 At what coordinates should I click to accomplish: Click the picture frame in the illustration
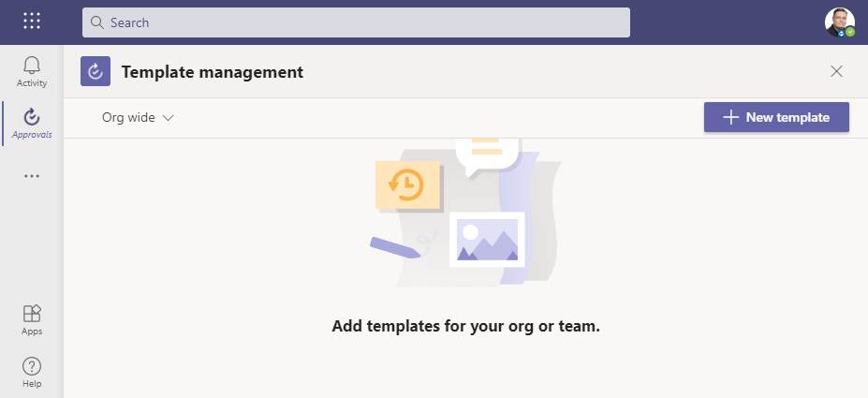pos(487,239)
